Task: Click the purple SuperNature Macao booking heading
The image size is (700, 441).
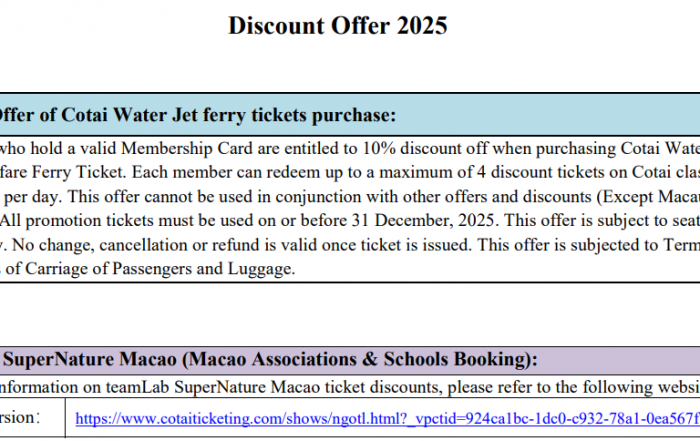Action: (268, 359)
